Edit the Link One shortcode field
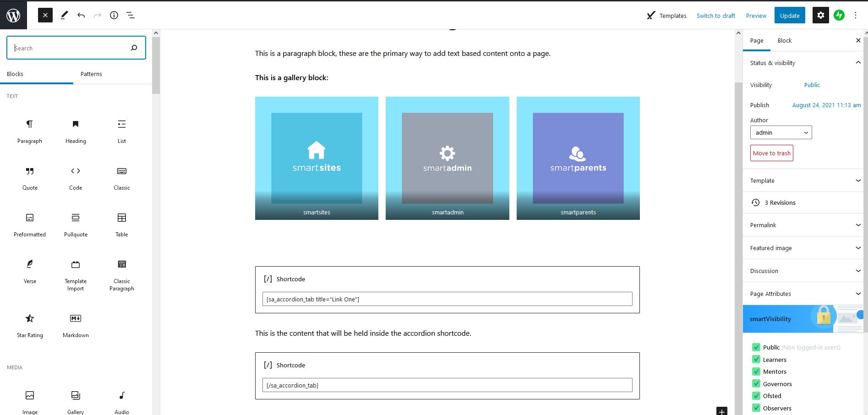Screen dimensions: 868x415 click(x=448, y=299)
